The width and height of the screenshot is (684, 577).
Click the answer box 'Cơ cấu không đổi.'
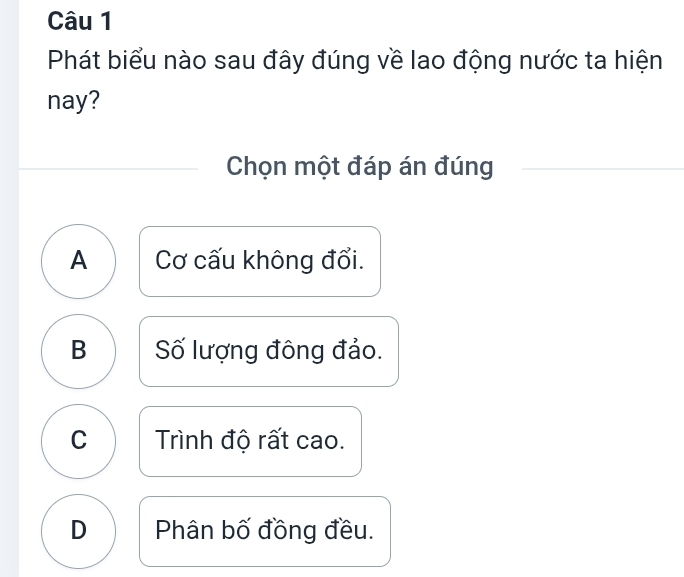tap(260, 262)
